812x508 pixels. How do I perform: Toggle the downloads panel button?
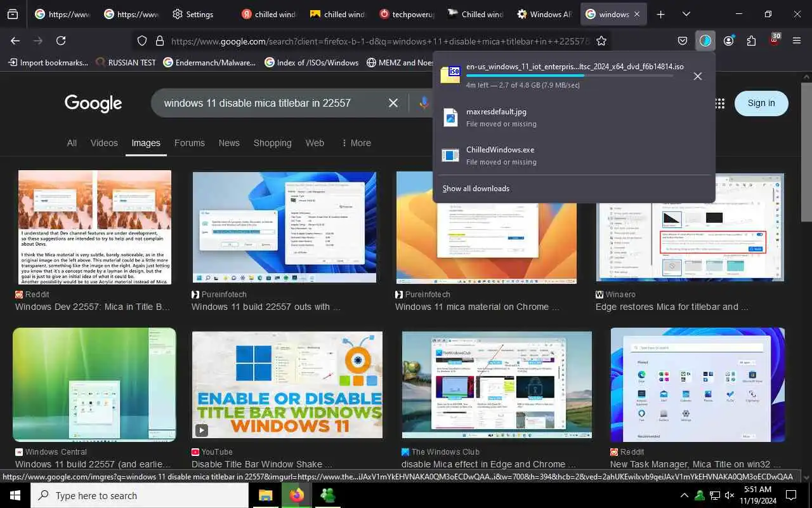(x=705, y=41)
